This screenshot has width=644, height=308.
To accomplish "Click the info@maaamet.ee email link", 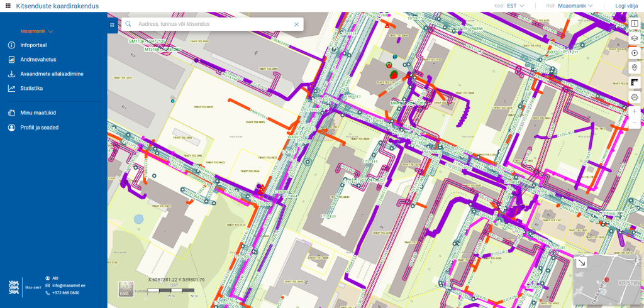I will [x=69, y=285].
